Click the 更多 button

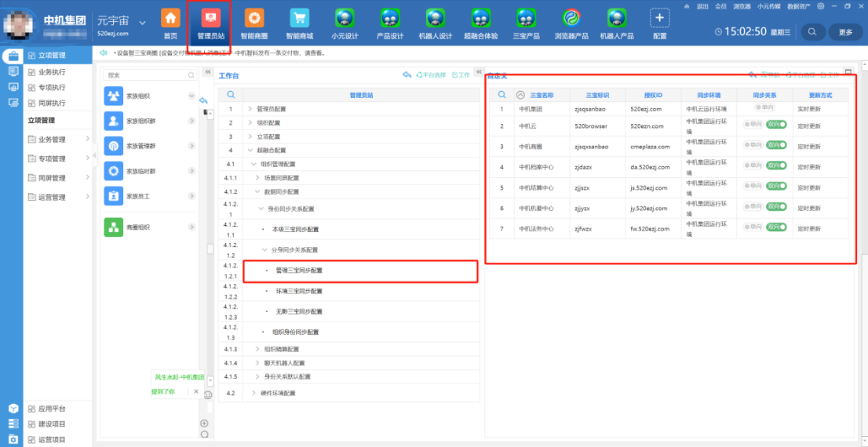click(845, 32)
